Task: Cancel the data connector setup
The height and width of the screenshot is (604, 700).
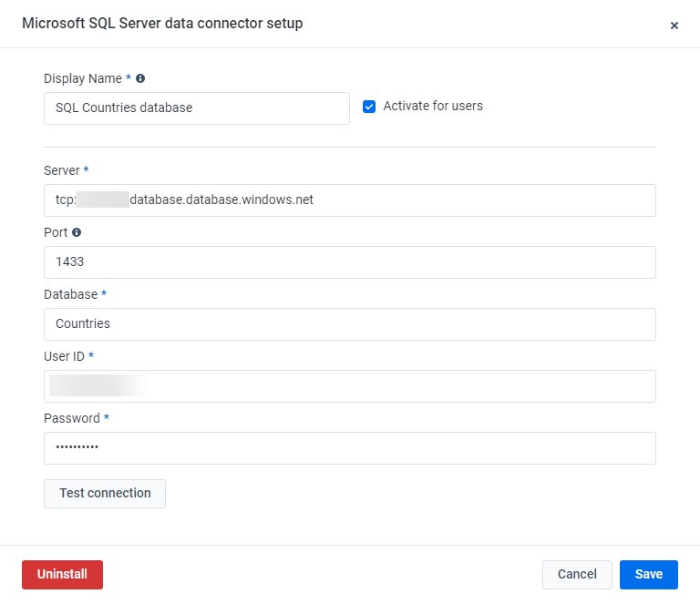Action: [577, 575]
